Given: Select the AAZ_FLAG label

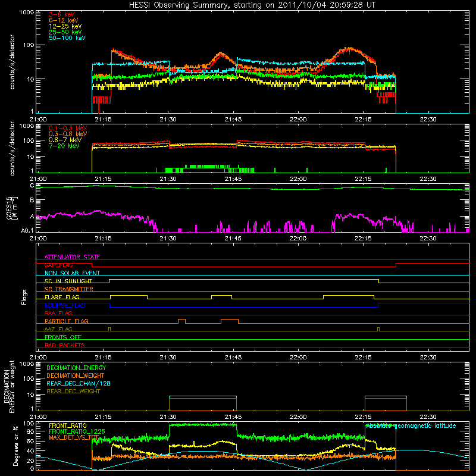Looking at the screenshot, I should click(58, 329).
